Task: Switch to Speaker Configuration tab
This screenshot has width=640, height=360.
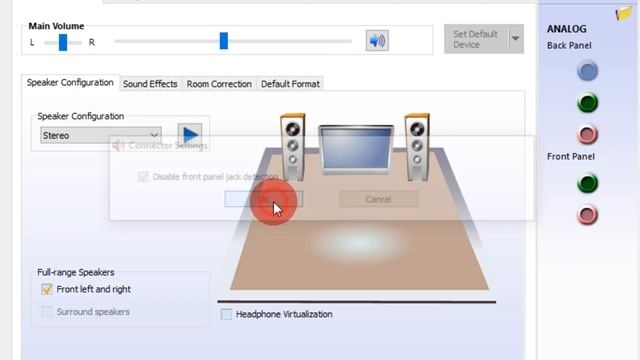Action: point(70,82)
